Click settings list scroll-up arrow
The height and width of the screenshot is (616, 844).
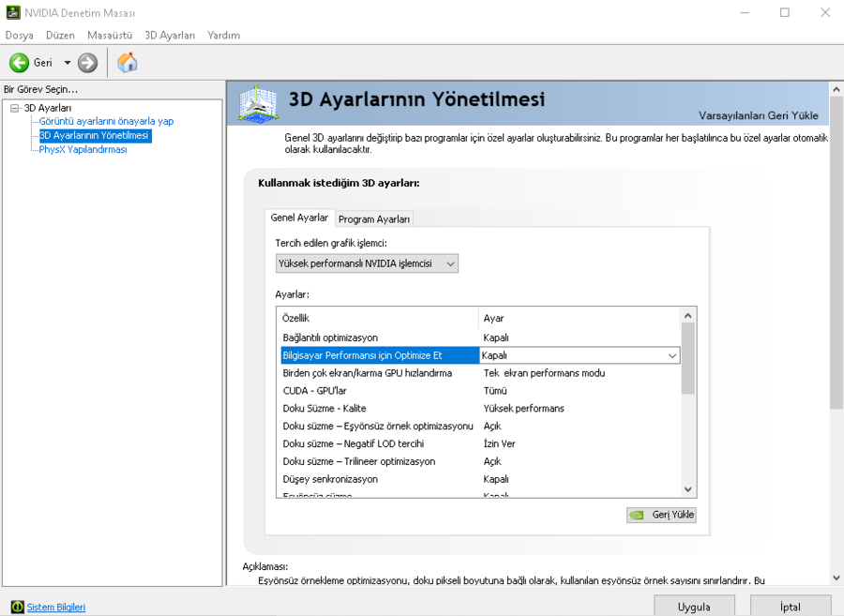click(688, 315)
